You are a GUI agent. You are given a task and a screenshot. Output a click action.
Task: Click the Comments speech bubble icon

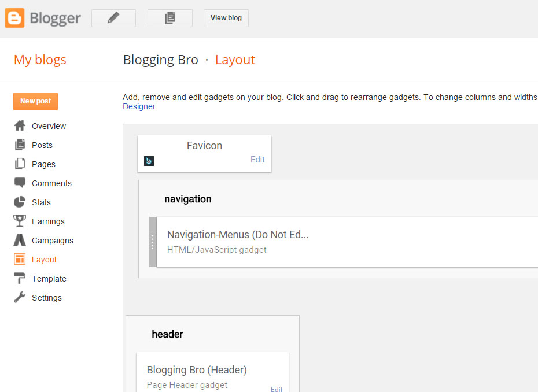click(20, 183)
